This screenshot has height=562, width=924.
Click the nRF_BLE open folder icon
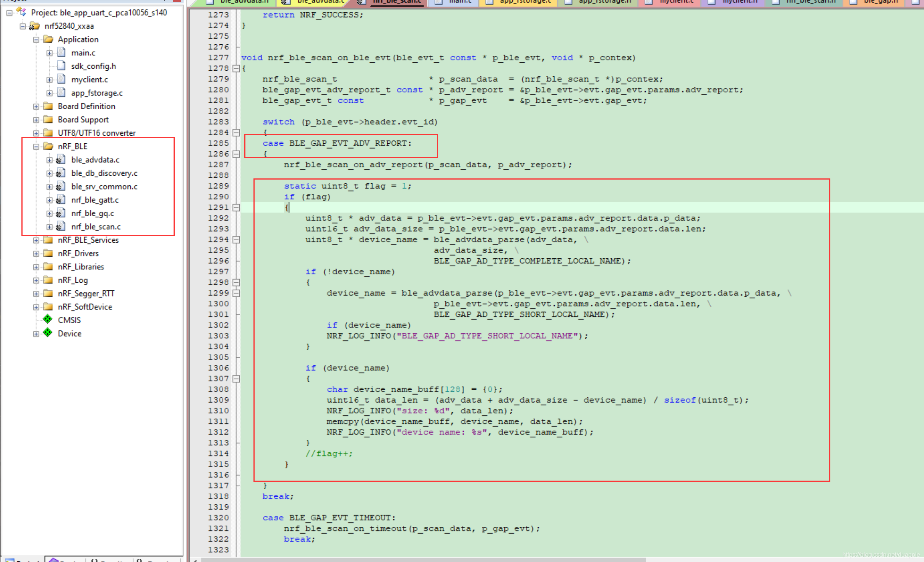click(x=48, y=146)
